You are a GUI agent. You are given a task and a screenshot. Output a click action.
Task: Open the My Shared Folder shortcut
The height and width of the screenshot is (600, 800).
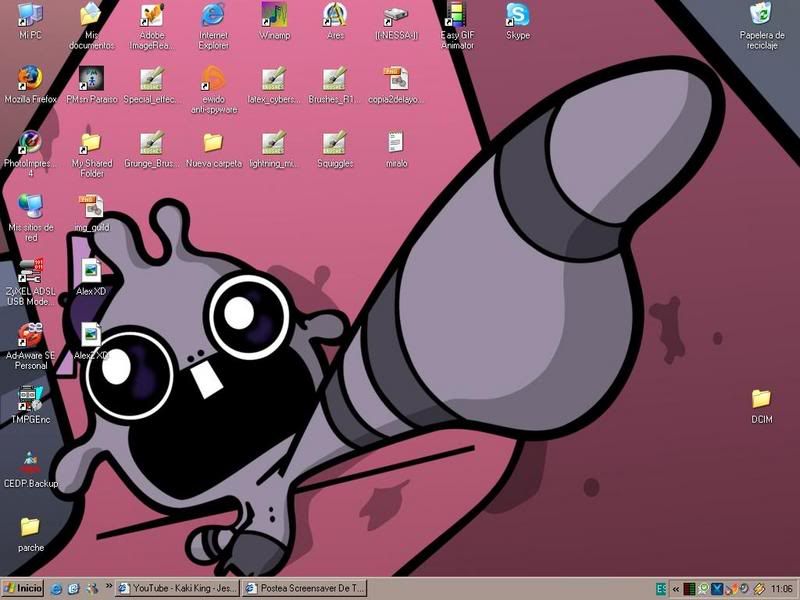tap(91, 154)
